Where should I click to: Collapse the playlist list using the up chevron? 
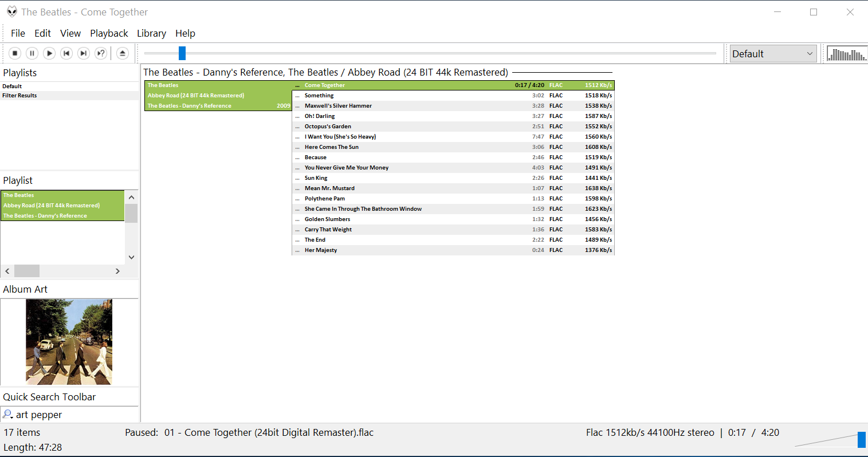click(x=131, y=197)
